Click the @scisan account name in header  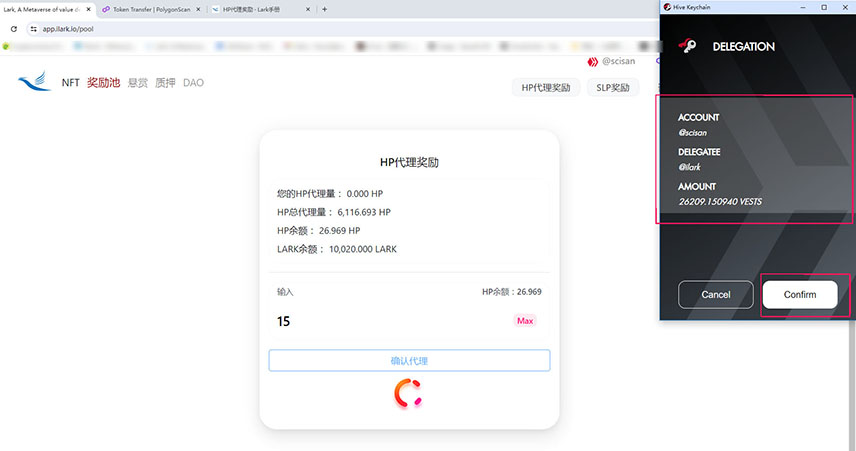click(x=619, y=61)
